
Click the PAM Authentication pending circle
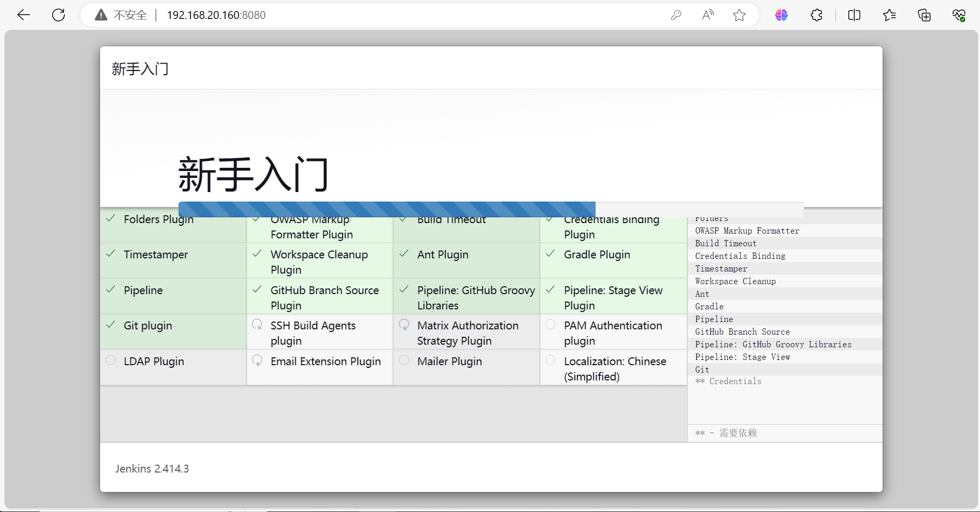pyautogui.click(x=550, y=324)
